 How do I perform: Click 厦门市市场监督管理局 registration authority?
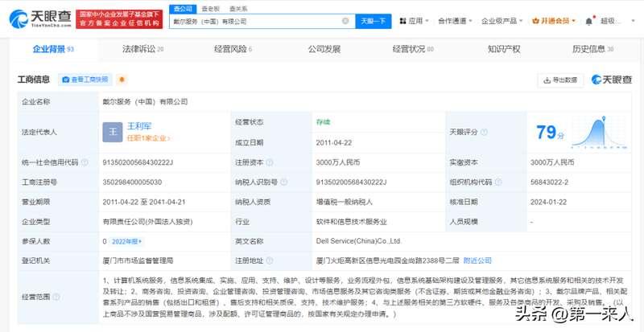click(138, 260)
